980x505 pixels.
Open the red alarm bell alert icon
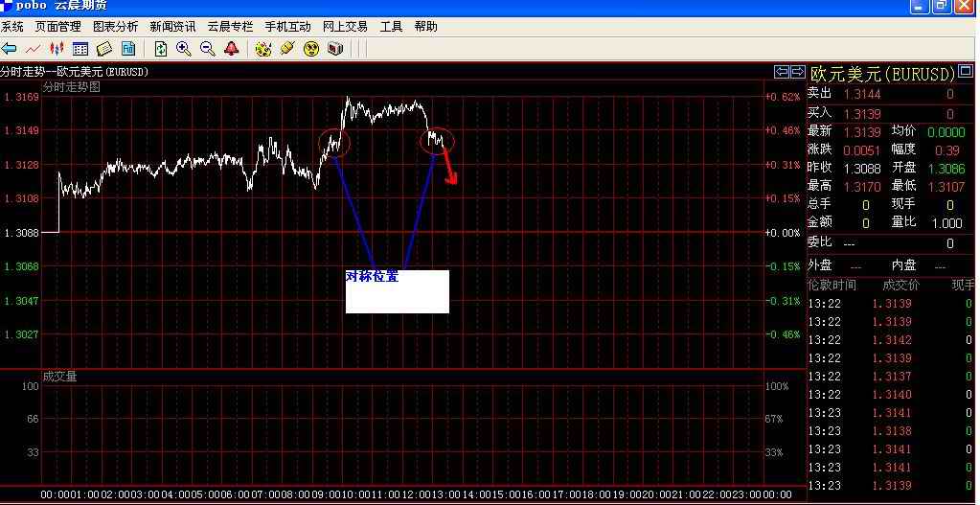click(x=232, y=48)
